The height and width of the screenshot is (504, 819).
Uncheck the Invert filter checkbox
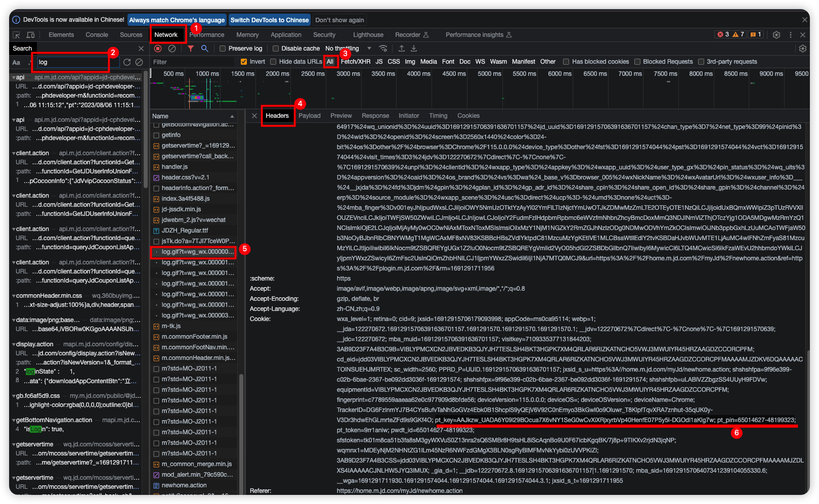tap(244, 62)
